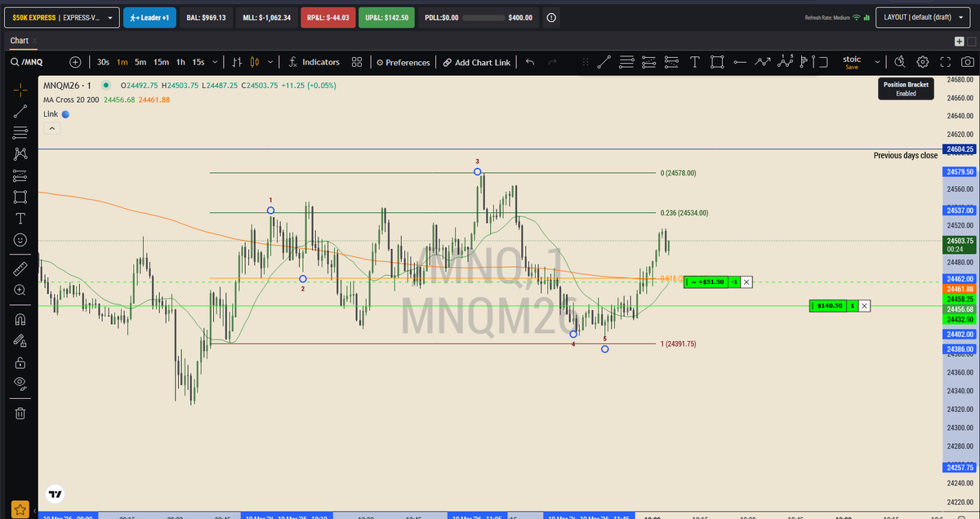
Task: Switch to the 5m timeframe
Action: (x=140, y=62)
